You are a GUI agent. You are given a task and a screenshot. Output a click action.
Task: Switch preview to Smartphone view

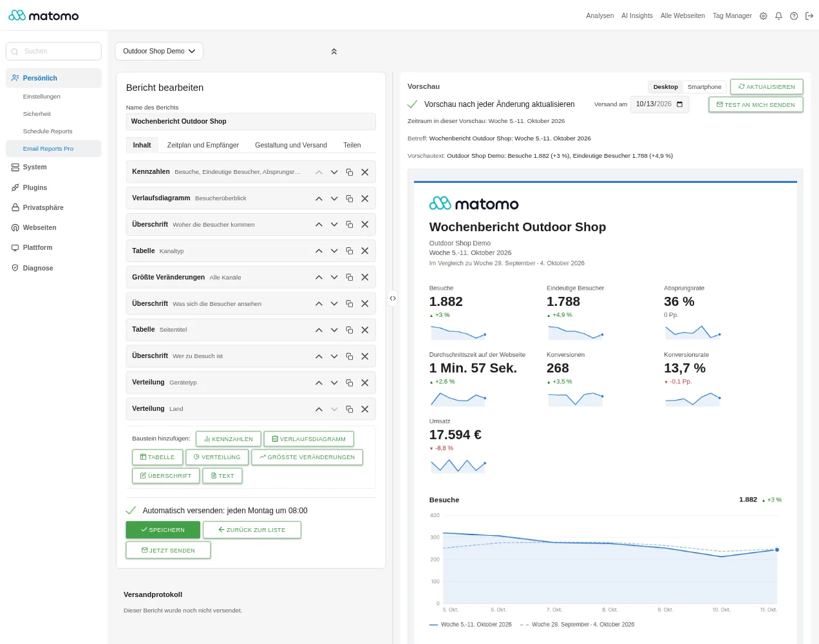coord(704,87)
